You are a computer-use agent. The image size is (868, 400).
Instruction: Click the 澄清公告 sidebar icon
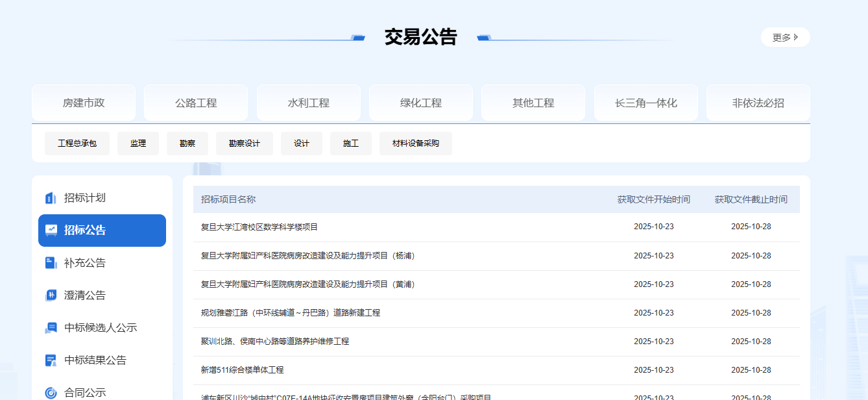[51, 295]
